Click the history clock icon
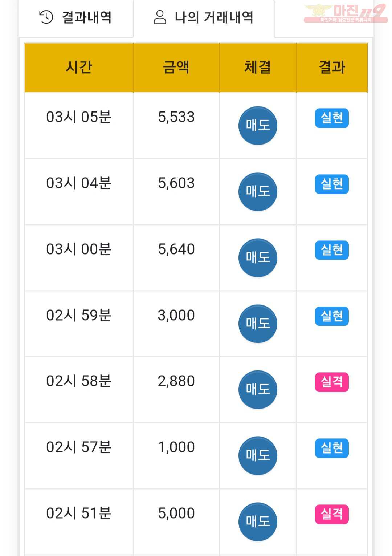The image size is (392, 556). 46,17
